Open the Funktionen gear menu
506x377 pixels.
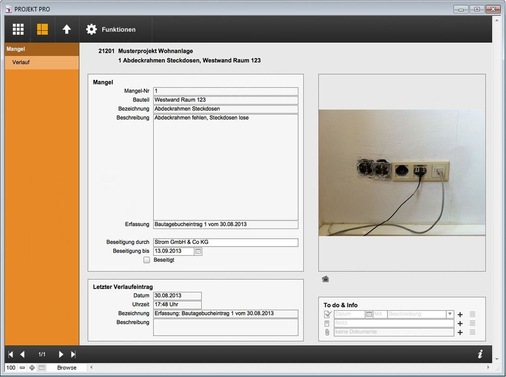[111, 29]
